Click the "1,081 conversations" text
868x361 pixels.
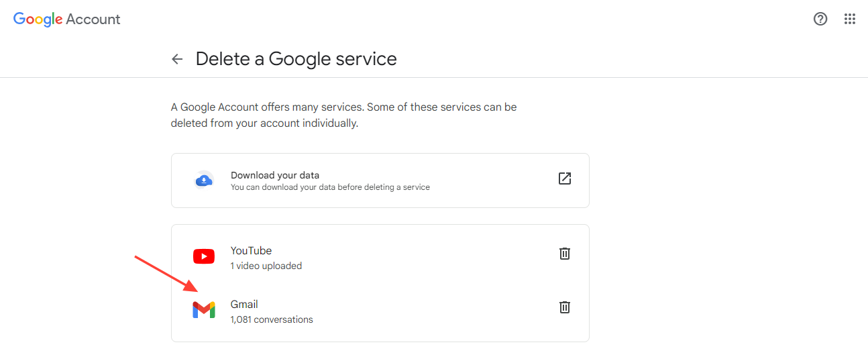pyautogui.click(x=272, y=319)
